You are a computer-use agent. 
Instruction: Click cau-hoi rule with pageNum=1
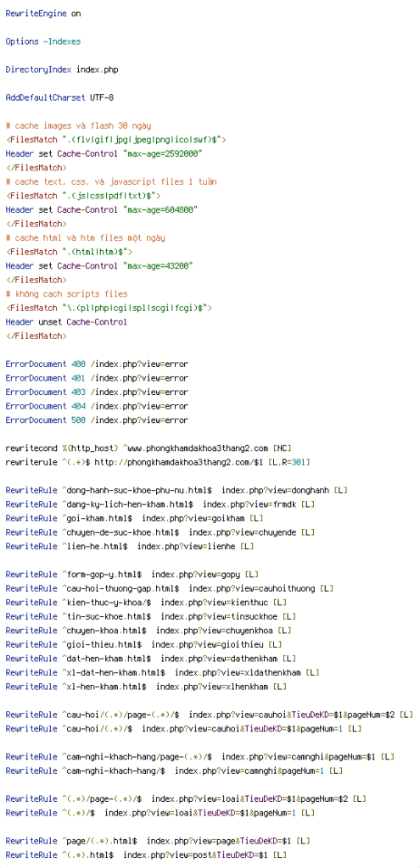tap(183, 728)
